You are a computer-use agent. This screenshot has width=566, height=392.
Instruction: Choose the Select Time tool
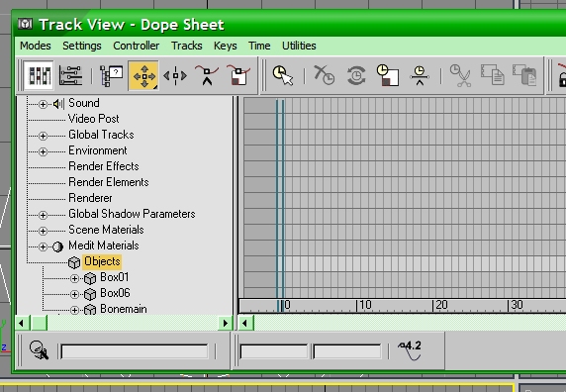[x=283, y=76]
